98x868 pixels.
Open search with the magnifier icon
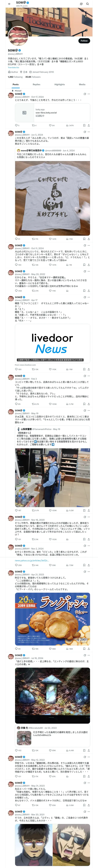88,4
